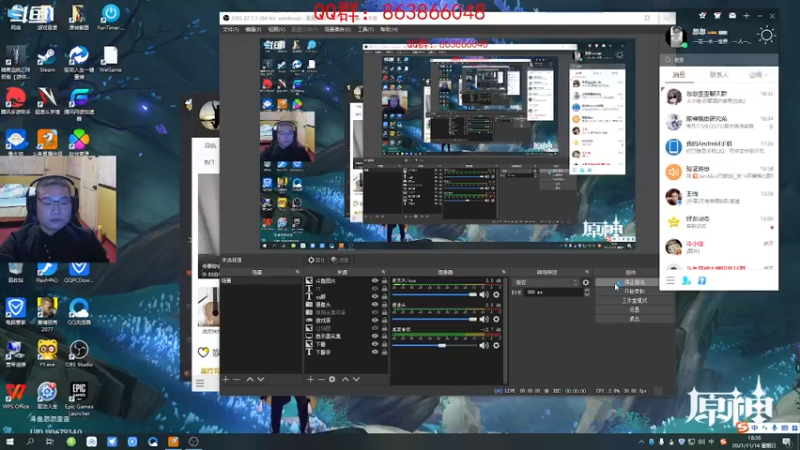This screenshot has width=800, height=450.
Task: Open QQ skin shirt icon
Action: (717, 16)
